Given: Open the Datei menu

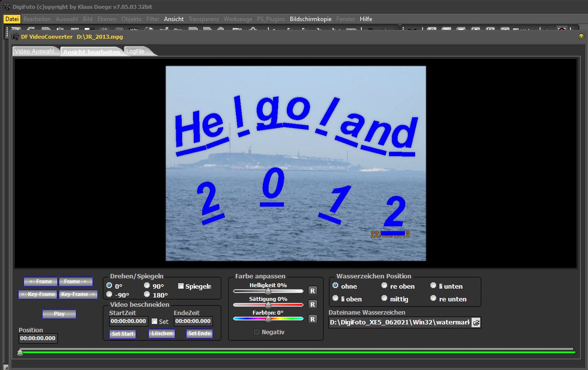Looking at the screenshot, I should pos(12,19).
